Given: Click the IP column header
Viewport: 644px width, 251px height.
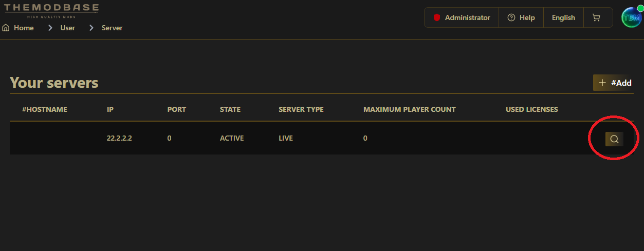Looking at the screenshot, I should pos(110,109).
